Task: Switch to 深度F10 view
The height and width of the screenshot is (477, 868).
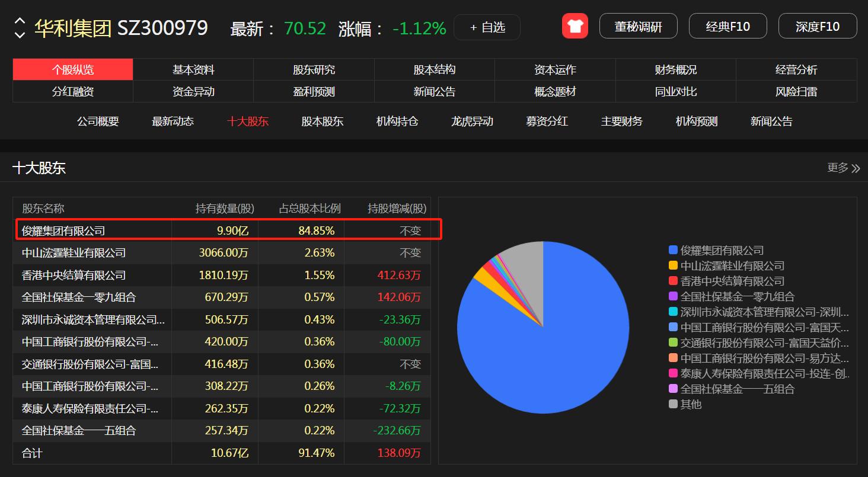Action: click(817, 26)
